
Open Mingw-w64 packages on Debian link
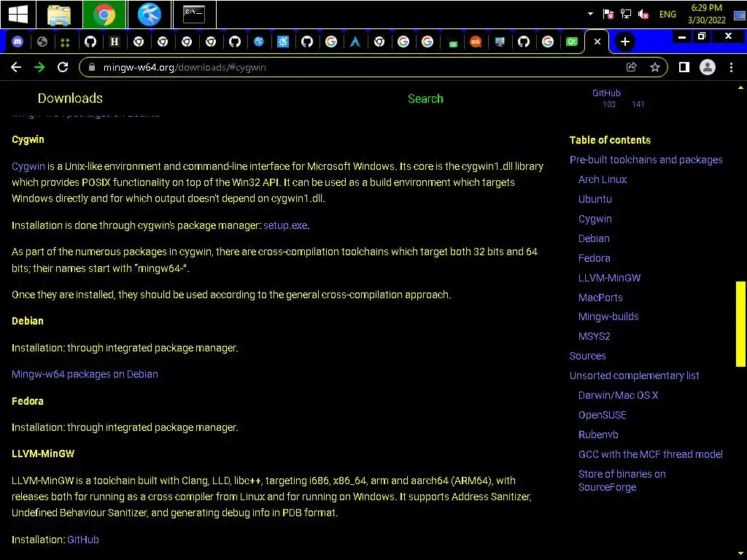(85, 374)
